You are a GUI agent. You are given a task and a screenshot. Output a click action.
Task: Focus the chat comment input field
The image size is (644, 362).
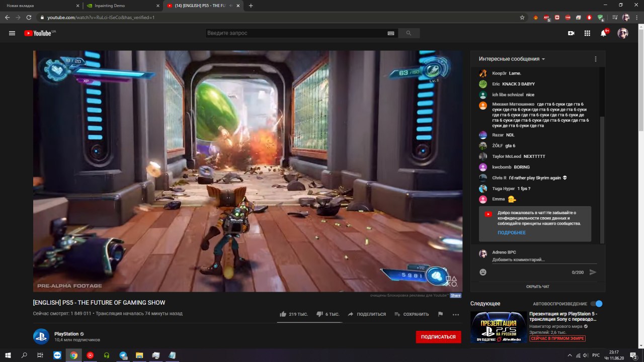pyautogui.click(x=544, y=260)
